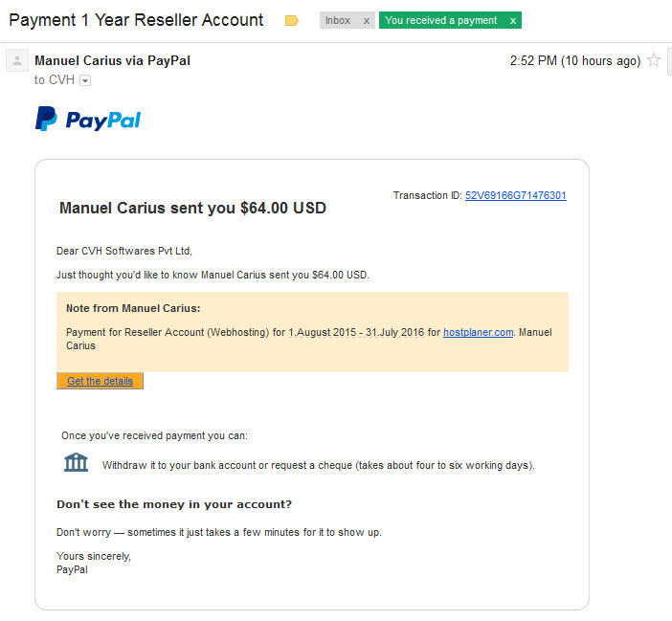Click the email subject 'Payment 1 Year Reseller Account'
The image size is (672, 621).
[136, 20]
